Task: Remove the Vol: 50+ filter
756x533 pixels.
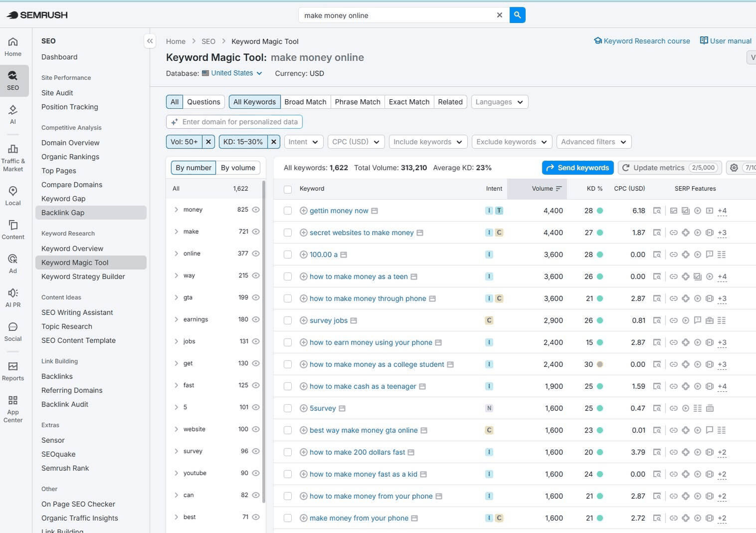Action: [208, 142]
